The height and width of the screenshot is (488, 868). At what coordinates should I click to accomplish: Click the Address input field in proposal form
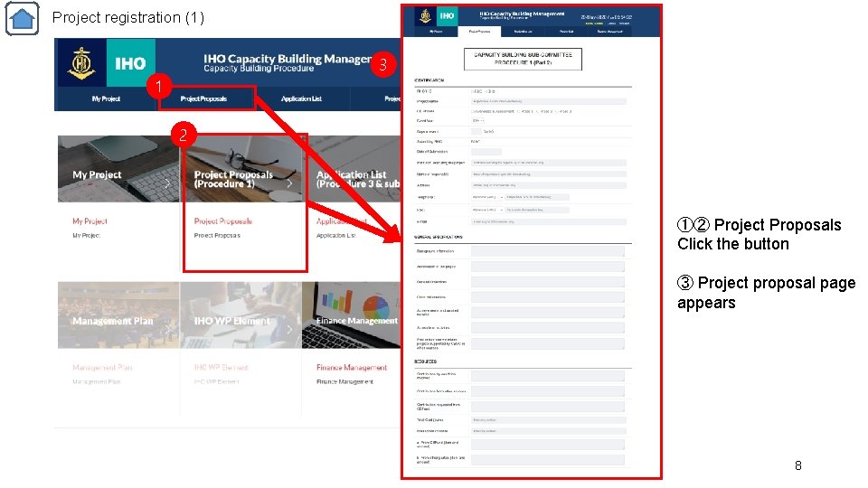pyautogui.click(x=549, y=185)
